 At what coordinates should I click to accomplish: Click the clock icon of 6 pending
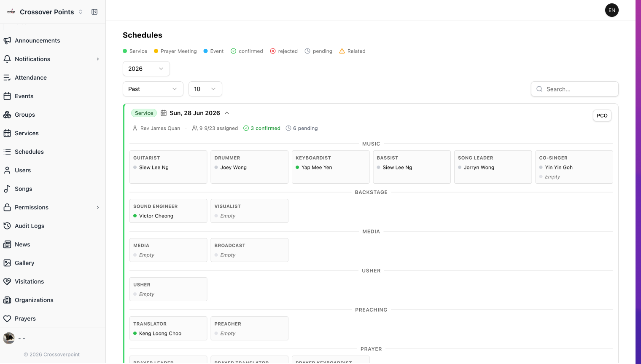pos(288,128)
